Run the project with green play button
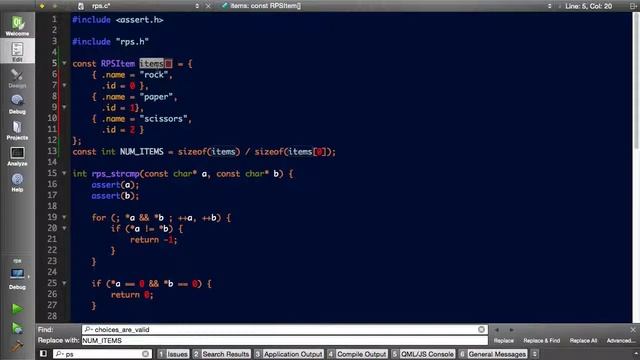Image resolution: width=640 pixels, height=360 pixels. [x=17, y=309]
